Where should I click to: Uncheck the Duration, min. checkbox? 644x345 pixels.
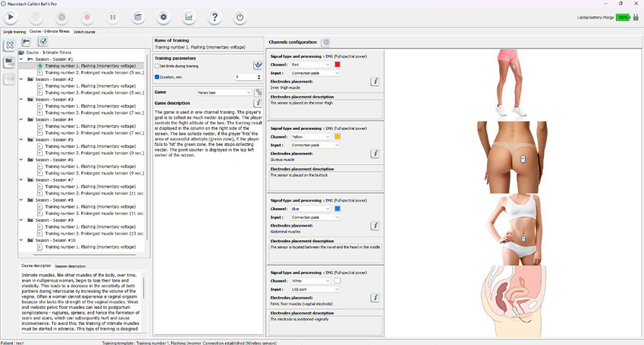coord(157,77)
